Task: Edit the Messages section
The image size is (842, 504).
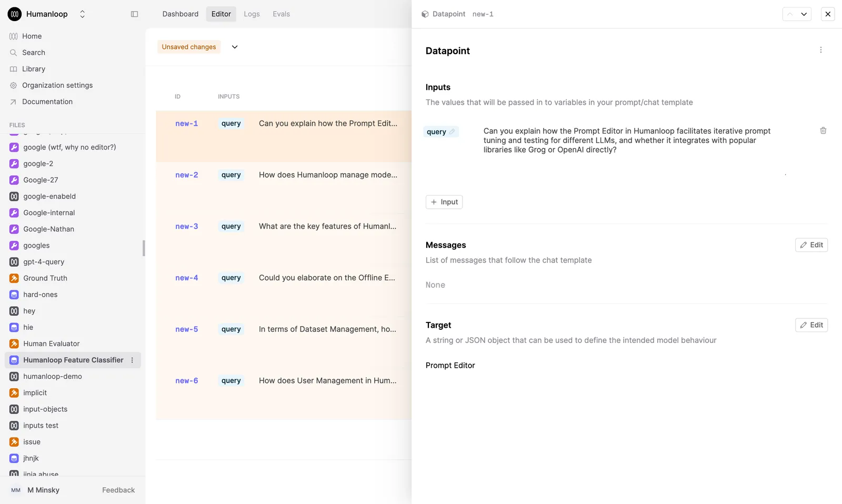Action: 811,245
